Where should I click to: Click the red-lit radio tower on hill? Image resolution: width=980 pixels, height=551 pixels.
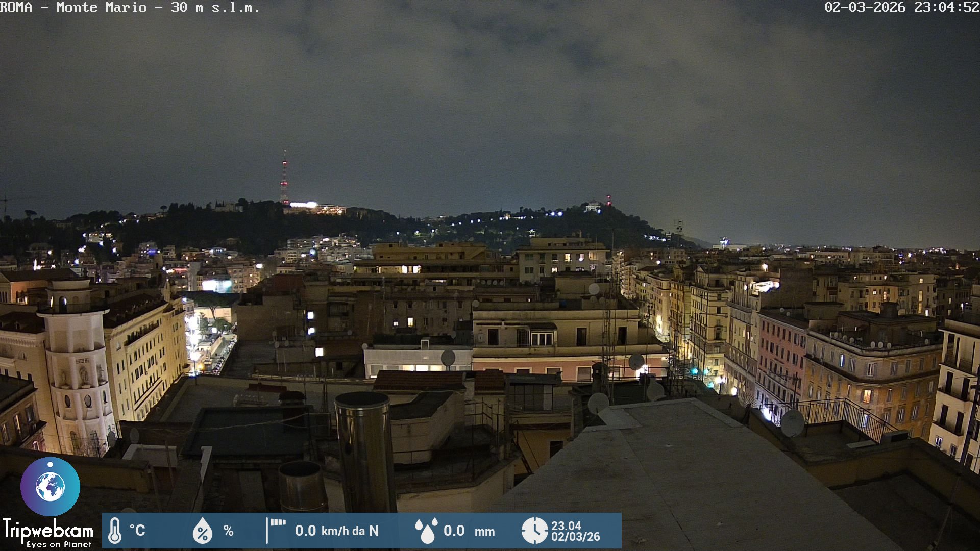point(284,176)
